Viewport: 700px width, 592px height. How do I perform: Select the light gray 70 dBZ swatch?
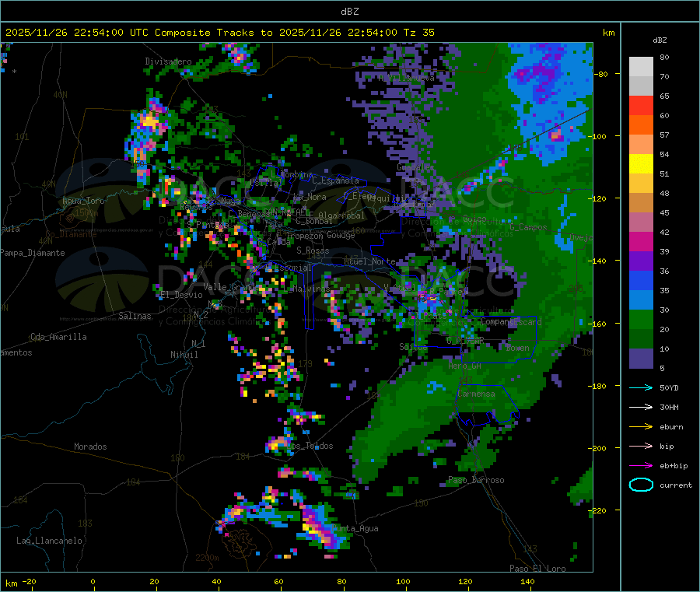tap(641, 67)
